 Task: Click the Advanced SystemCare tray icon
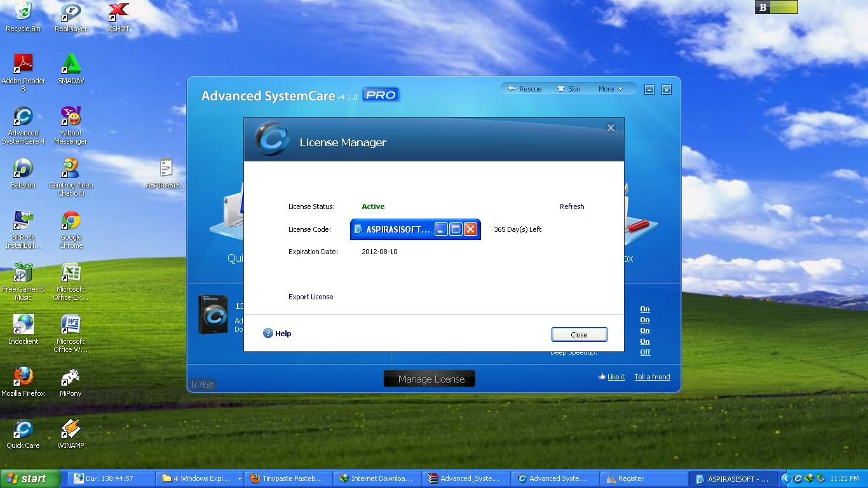point(797,478)
